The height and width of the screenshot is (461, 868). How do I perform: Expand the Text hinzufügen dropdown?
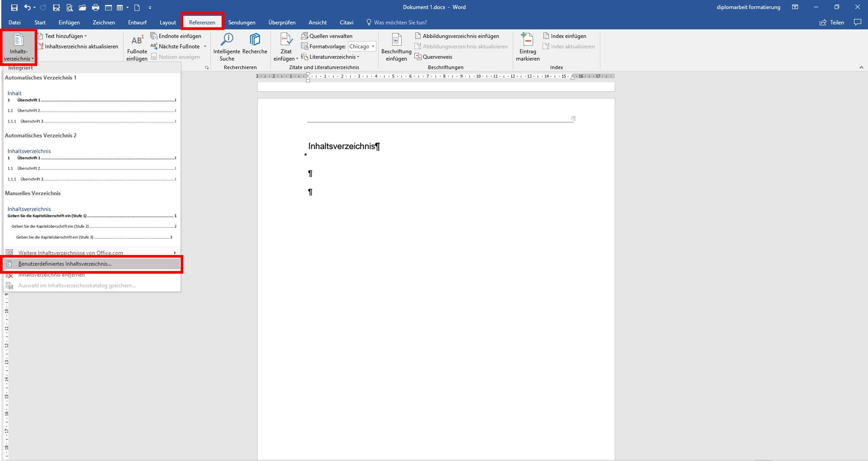pyautogui.click(x=62, y=36)
